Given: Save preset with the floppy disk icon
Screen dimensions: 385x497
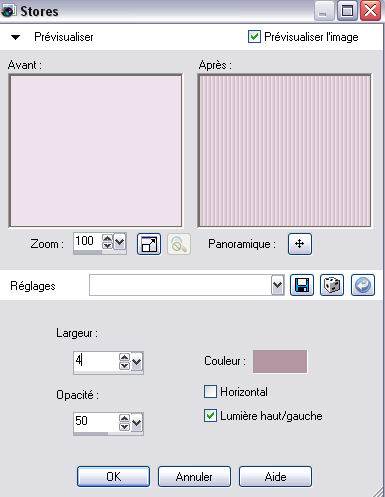Looking at the screenshot, I should pos(302,285).
